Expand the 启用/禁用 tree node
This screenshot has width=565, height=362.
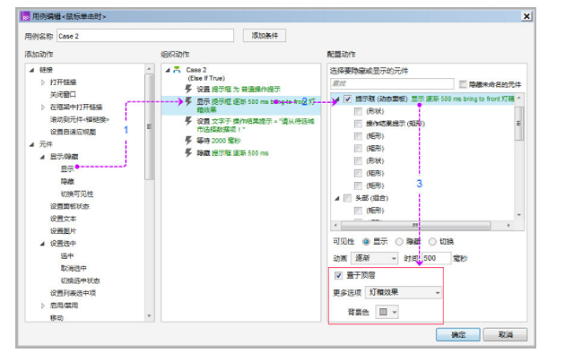click(x=43, y=306)
